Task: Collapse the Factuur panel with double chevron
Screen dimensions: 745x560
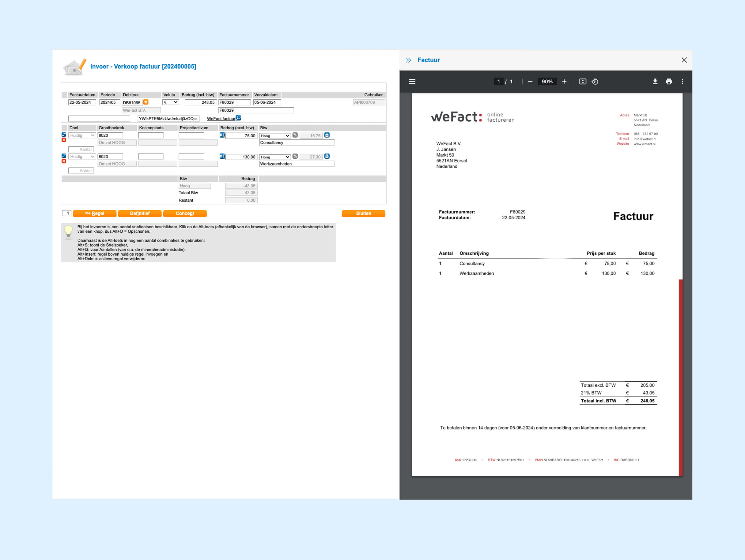Action: coord(409,60)
